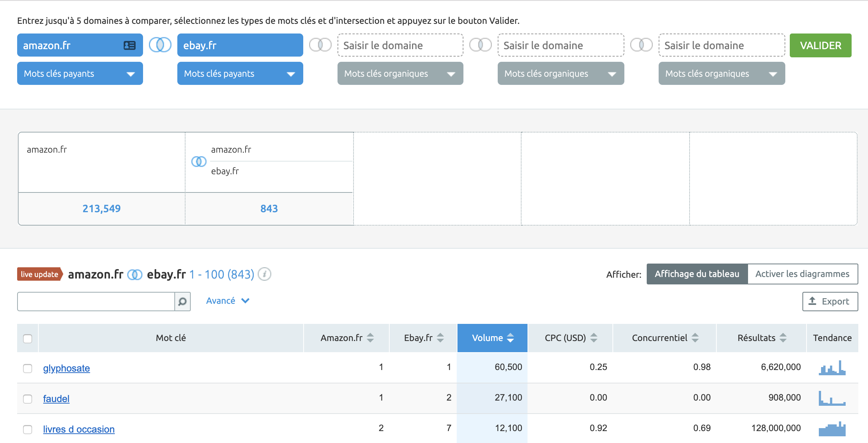Check the faudel row checkbox
This screenshot has width=868, height=443.
[28, 399]
